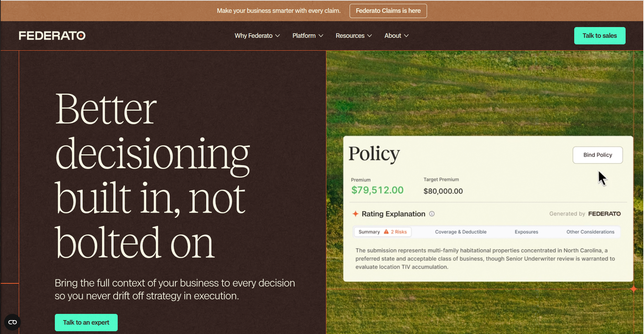The image size is (644, 334).
Task: Click the 2 Risks warning triangle
Action: point(386,232)
